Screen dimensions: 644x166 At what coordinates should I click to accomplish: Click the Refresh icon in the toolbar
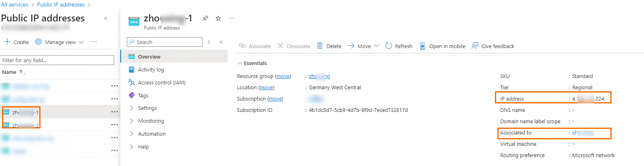point(388,46)
